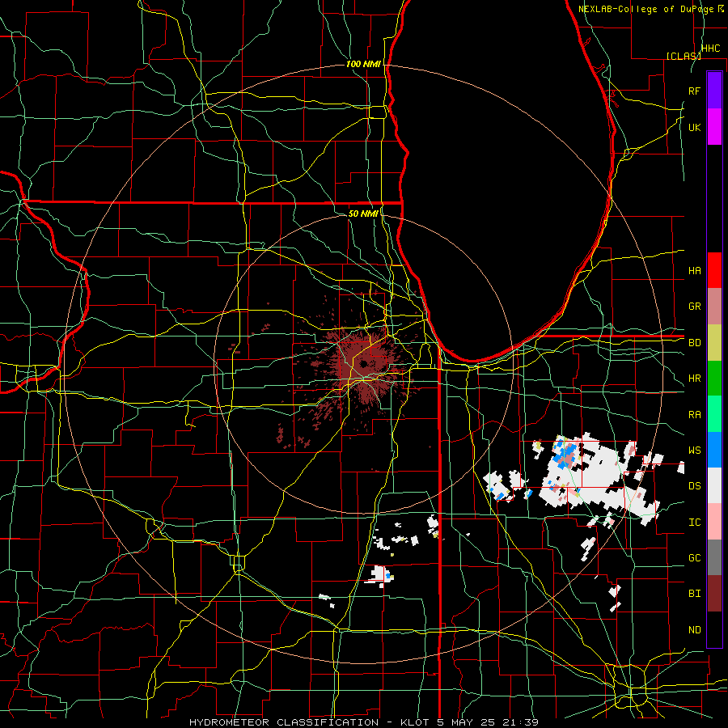The height and width of the screenshot is (728, 728).
Task: Click the WS legend label
Action: coord(694,450)
